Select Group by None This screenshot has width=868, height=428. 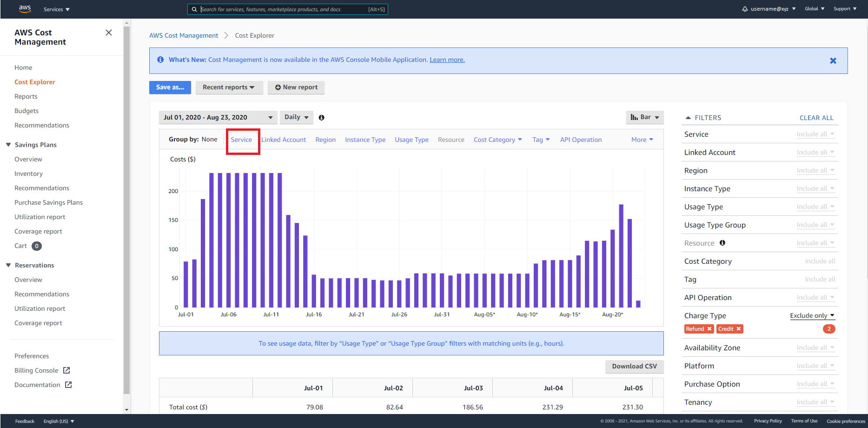coord(209,139)
